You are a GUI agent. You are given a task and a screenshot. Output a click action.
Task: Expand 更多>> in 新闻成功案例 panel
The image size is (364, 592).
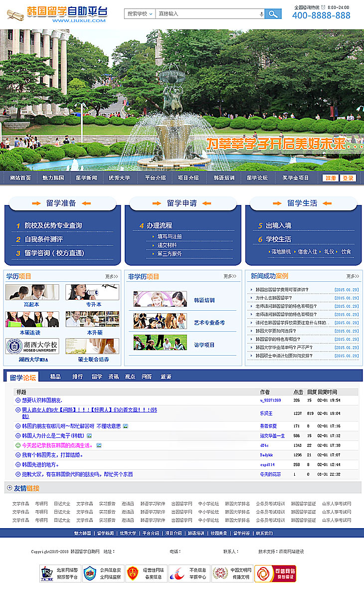(x=353, y=276)
